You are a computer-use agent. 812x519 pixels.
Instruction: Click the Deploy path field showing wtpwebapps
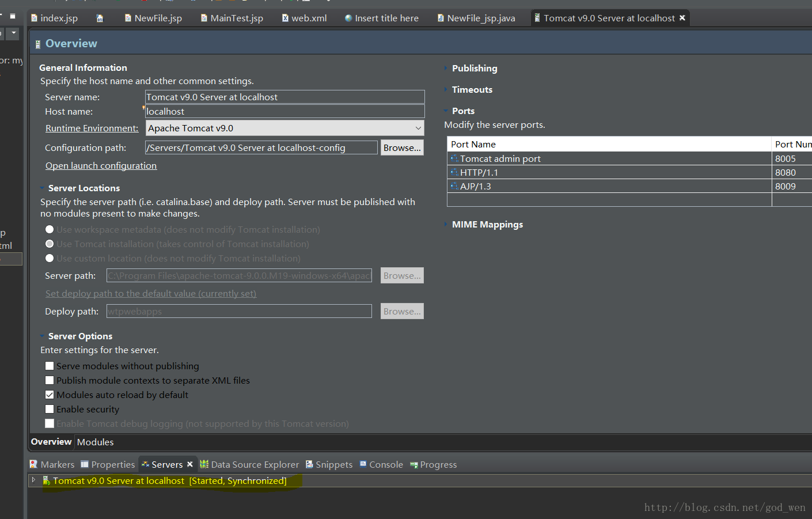(x=239, y=311)
